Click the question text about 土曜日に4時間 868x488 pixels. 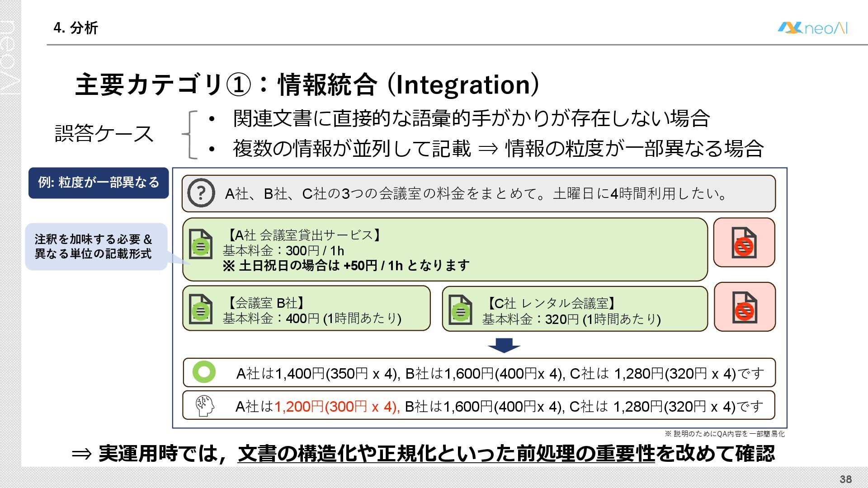476,194
